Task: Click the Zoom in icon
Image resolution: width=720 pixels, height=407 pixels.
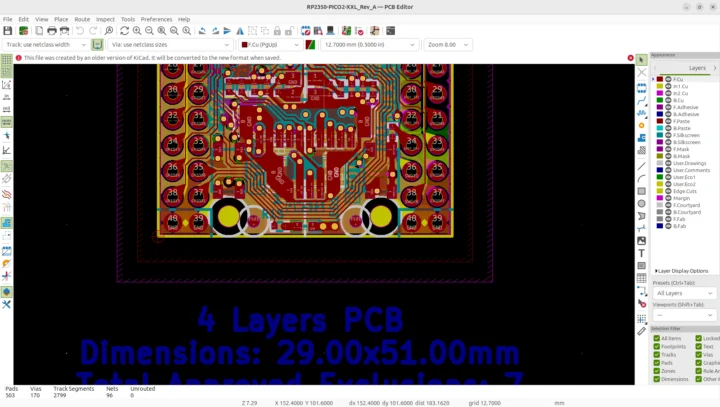Action: 137,31
